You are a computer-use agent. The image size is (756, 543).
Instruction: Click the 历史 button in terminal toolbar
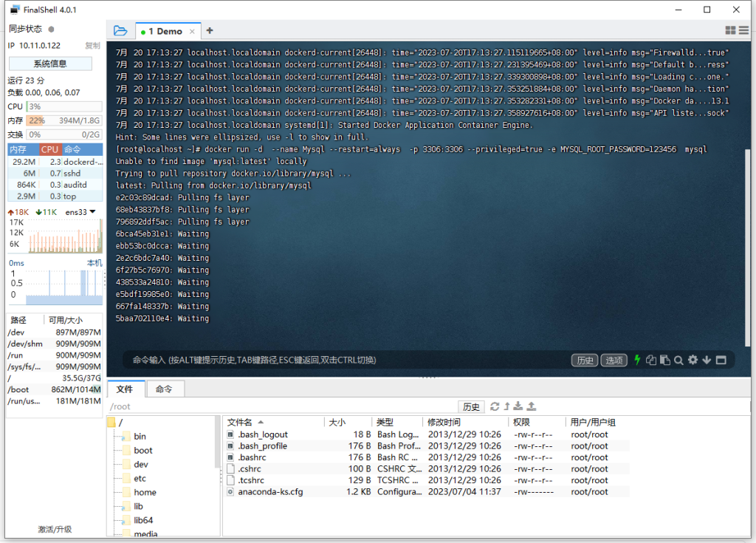[585, 360]
